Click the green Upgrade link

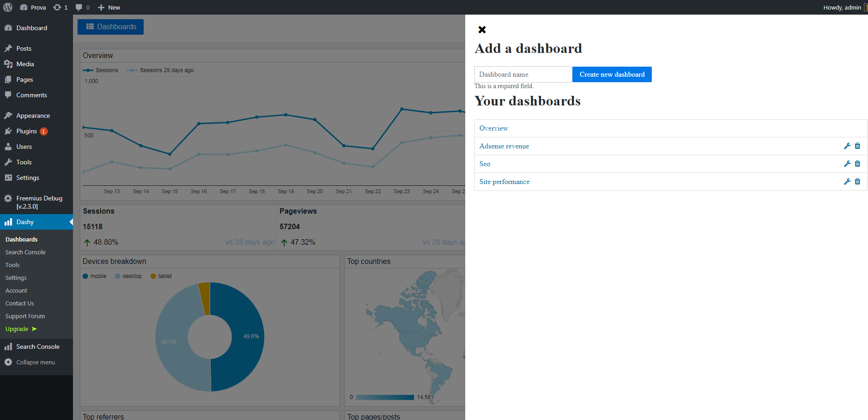click(21, 329)
